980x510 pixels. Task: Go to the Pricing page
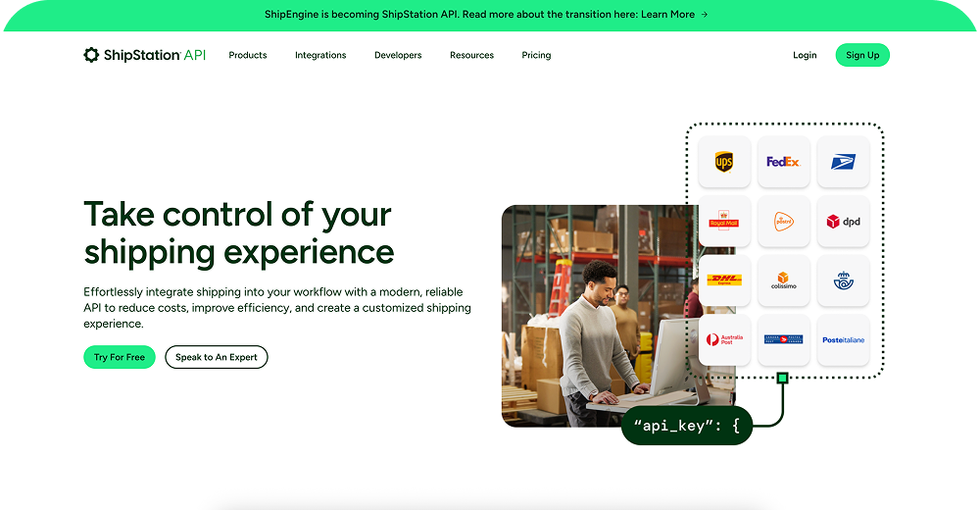coord(536,55)
